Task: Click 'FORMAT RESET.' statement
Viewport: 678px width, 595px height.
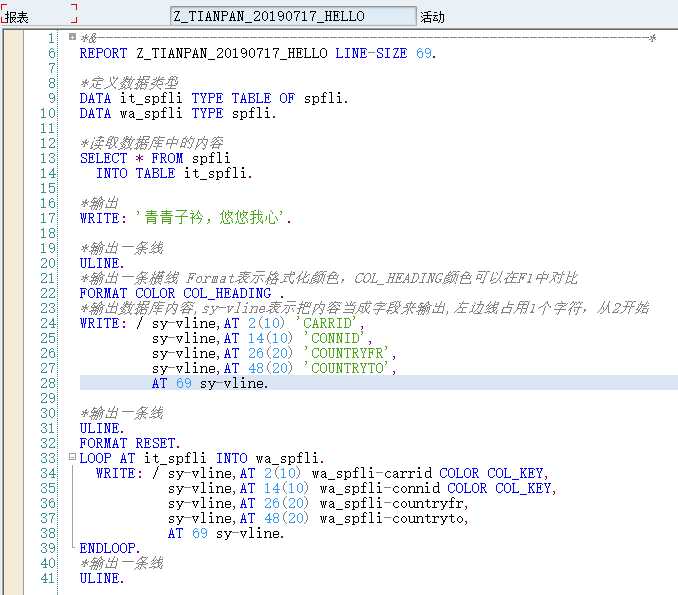Action: click(130, 443)
